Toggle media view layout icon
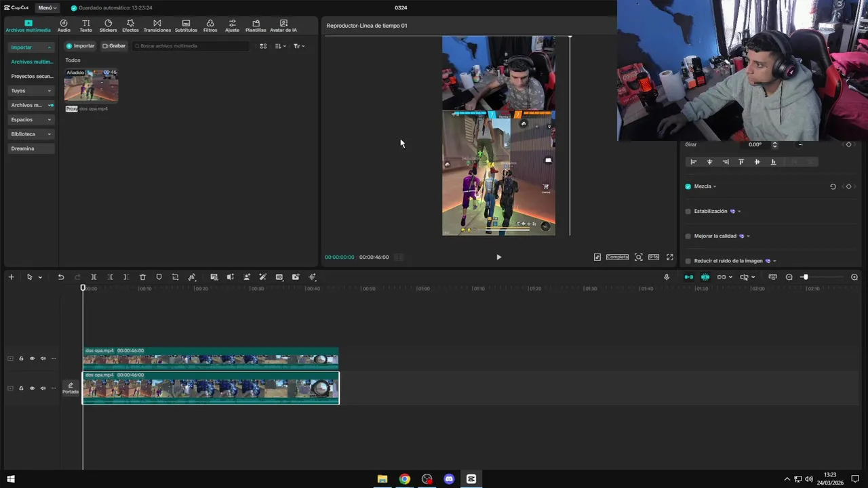868x488 pixels. pos(263,46)
